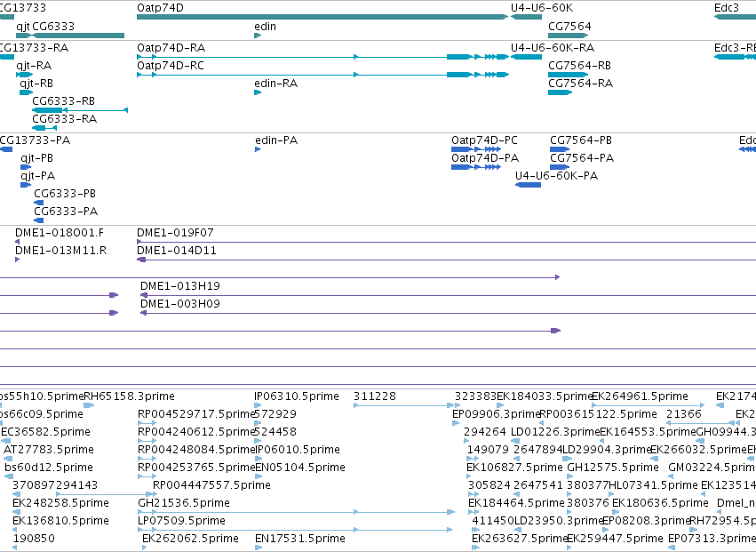The image size is (756, 552).
Task: Select the 311228 feature label
Action: 375,396
